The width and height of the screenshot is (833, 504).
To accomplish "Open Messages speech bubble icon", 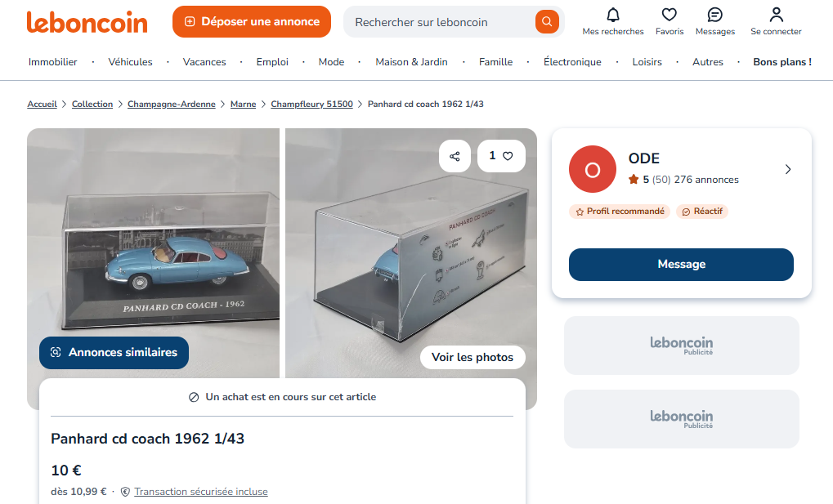I will pos(715,15).
